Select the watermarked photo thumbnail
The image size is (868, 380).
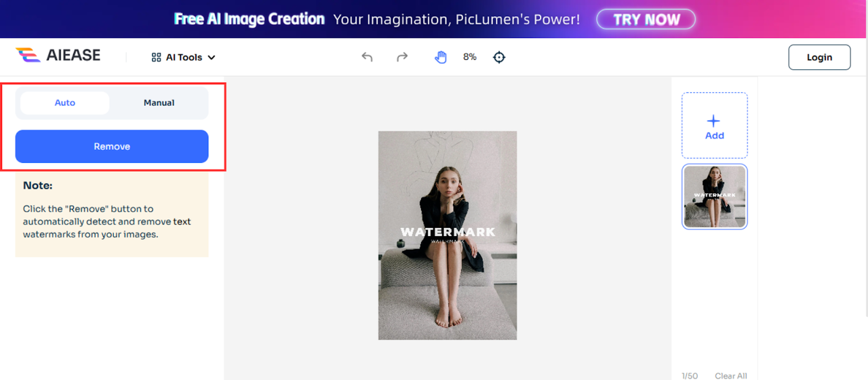click(x=715, y=197)
